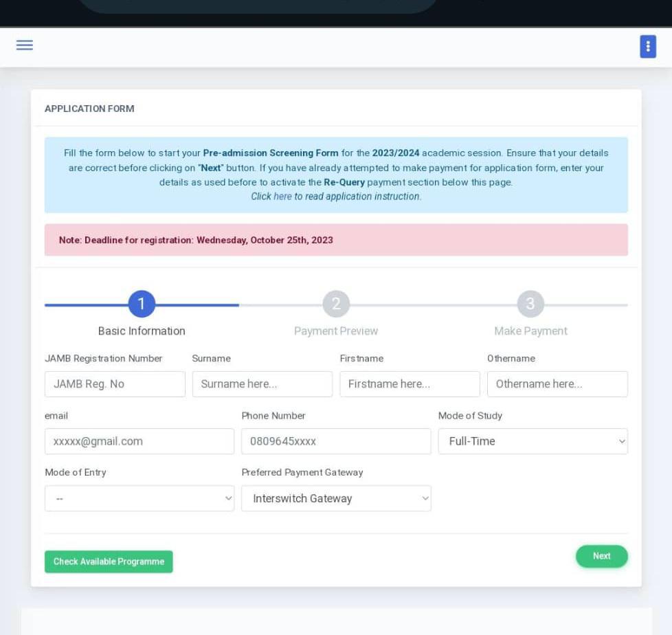This screenshot has height=635, width=672.
Task: Click the JAMB Reg. No input field
Action: (115, 384)
